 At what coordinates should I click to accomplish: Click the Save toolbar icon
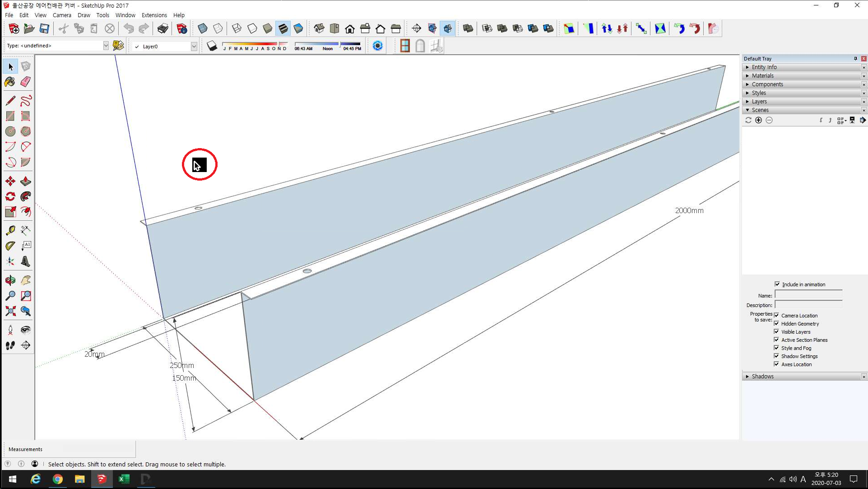click(44, 29)
